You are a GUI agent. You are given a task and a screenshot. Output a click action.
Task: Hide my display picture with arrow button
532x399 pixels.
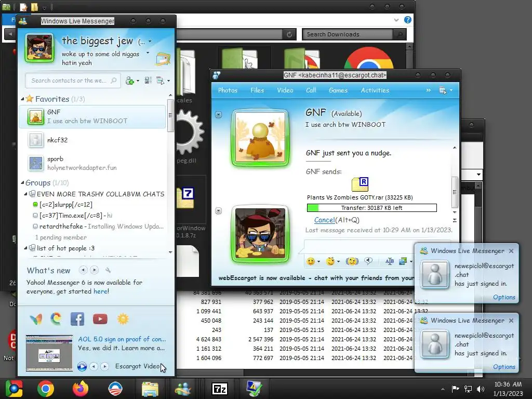(219, 211)
